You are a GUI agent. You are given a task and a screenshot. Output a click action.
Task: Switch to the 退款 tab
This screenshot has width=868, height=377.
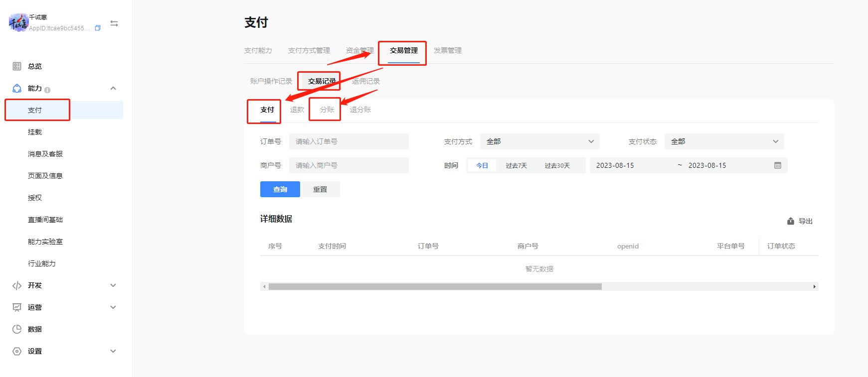pos(297,110)
